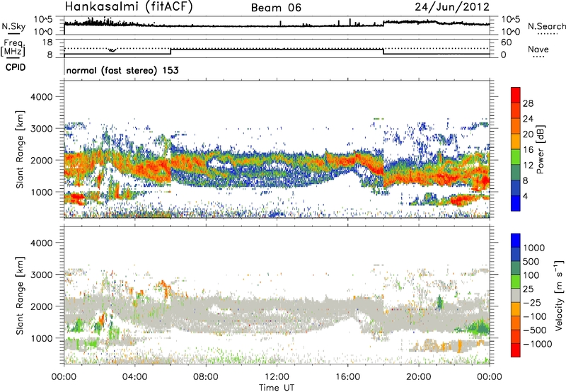
Task: Click the blue top of velocity colorbar
Action: [x=516, y=240]
